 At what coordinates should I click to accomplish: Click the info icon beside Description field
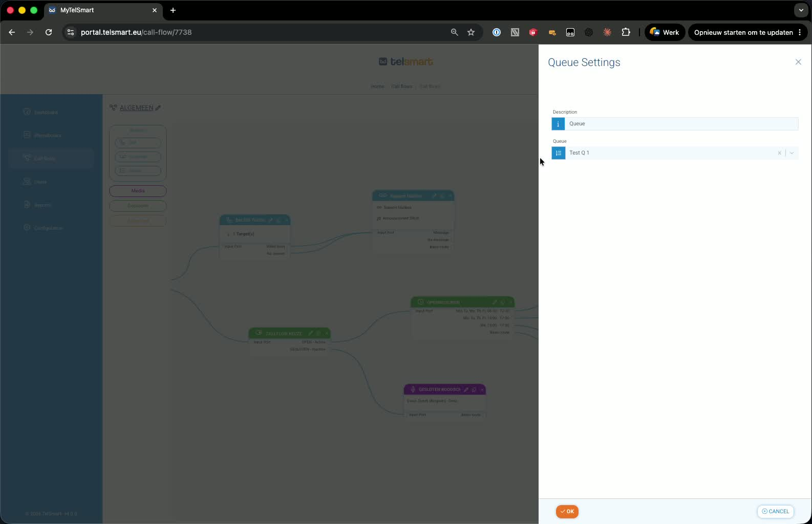click(558, 123)
